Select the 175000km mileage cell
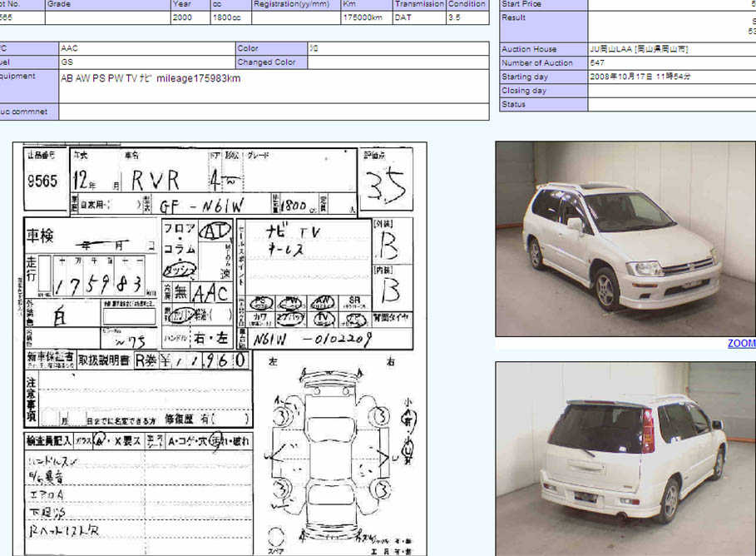Viewport: 756px width, 556px height. pos(367,17)
